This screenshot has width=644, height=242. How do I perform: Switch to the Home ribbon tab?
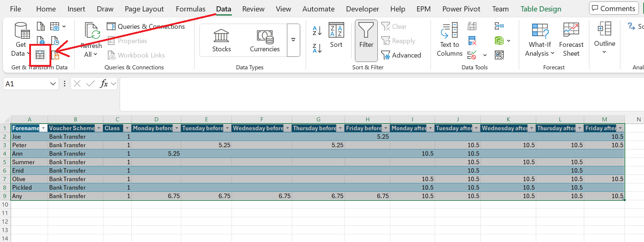(46, 9)
